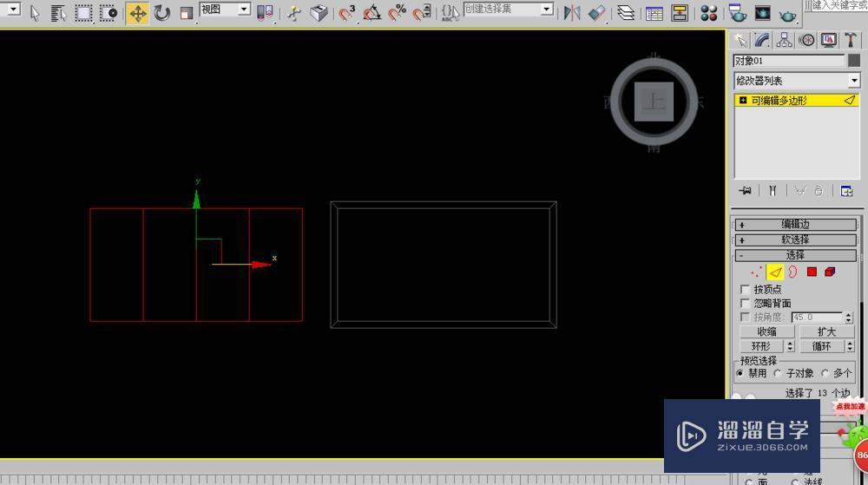The width and height of the screenshot is (868, 485).
Task: Expand the 编辑边 rollout
Action: point(795,224)
